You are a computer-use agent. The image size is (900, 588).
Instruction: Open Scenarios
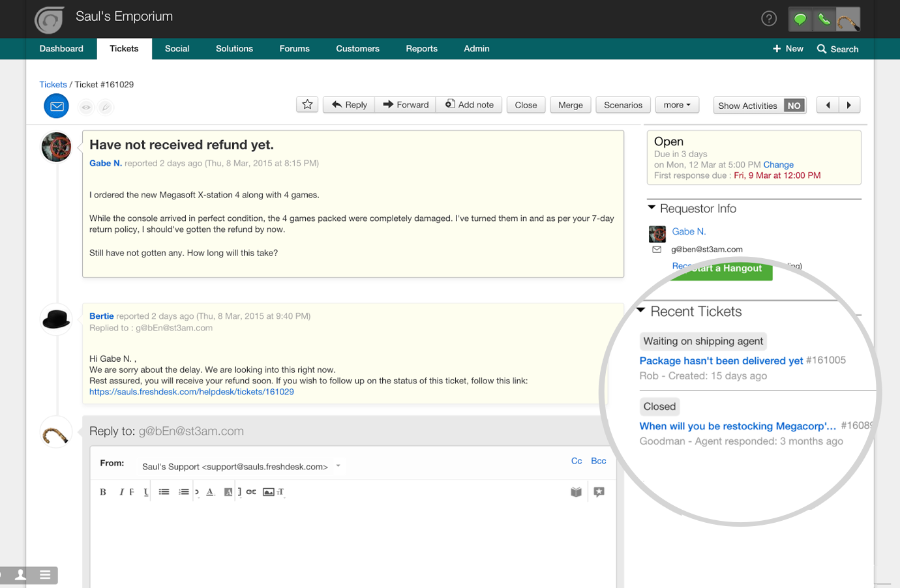[623, 105]
